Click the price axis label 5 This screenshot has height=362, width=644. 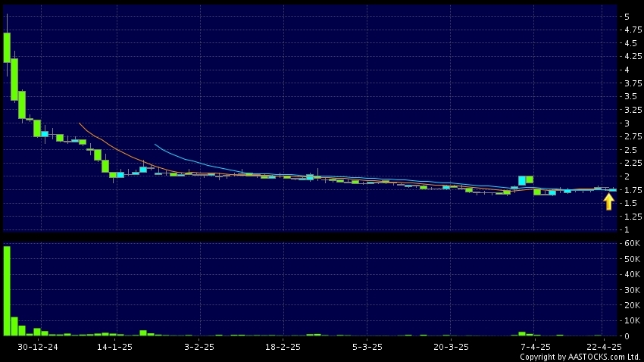coord(627,17)
